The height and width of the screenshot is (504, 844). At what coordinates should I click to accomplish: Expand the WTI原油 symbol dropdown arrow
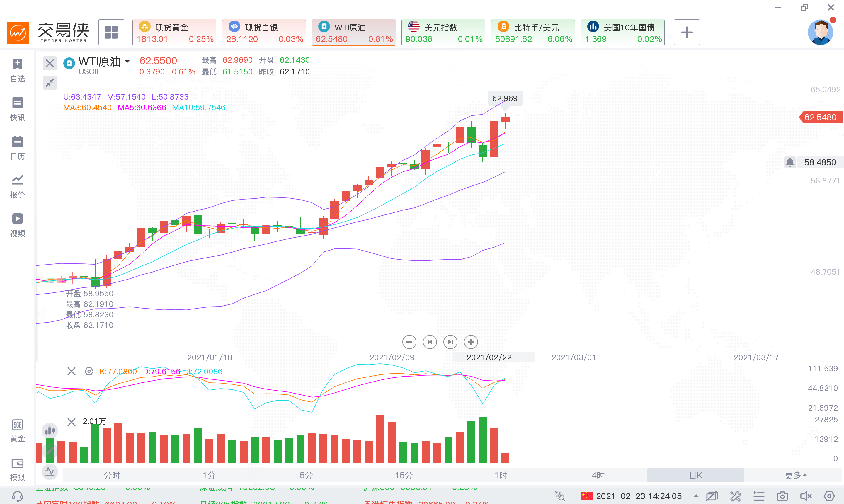[x=127, y=62]
